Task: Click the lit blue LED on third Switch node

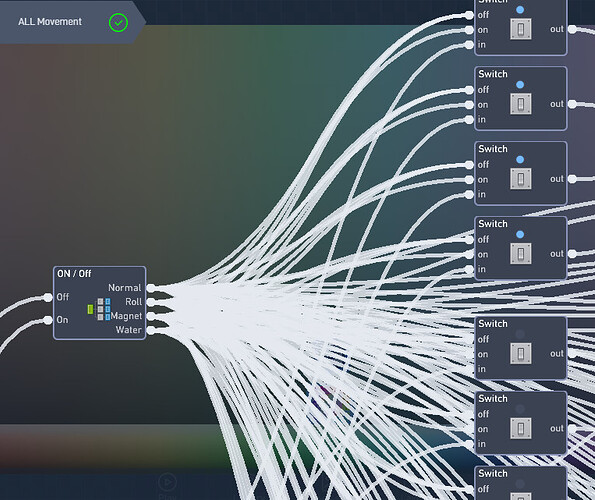Action: click(x=520, y=159)
